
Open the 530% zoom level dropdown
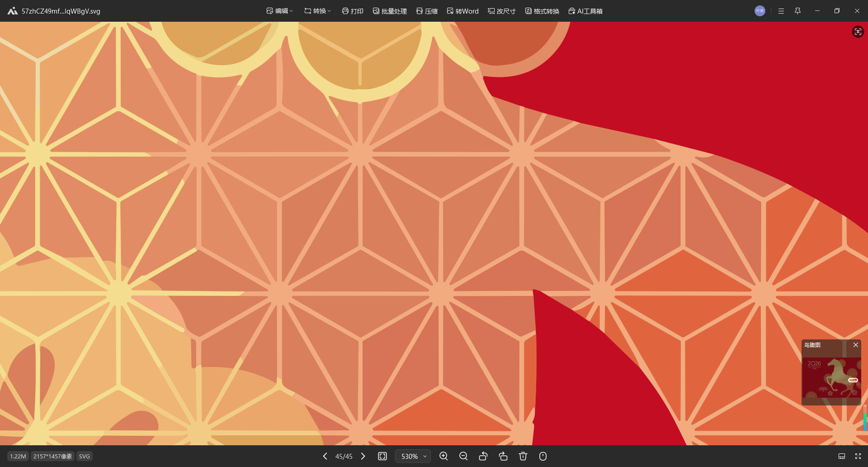(413, 456)
